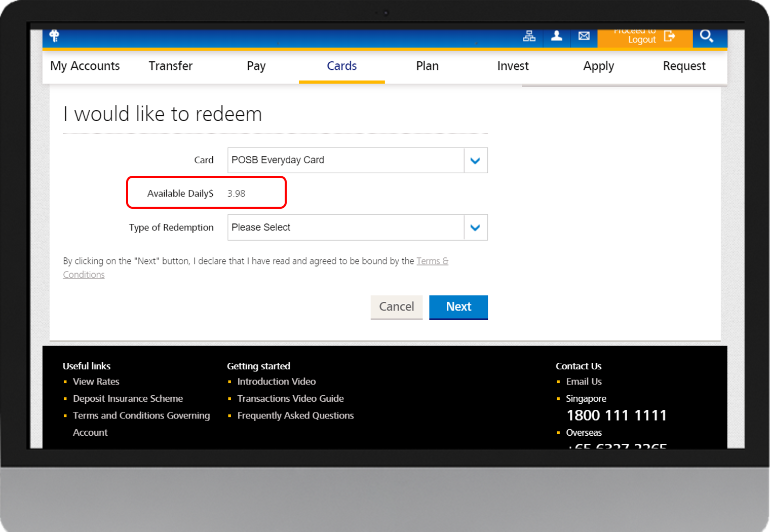Viewport: 770px width, 532px height.
Task: Open the POSB Everyday Card select box
Action: [345, 161]
